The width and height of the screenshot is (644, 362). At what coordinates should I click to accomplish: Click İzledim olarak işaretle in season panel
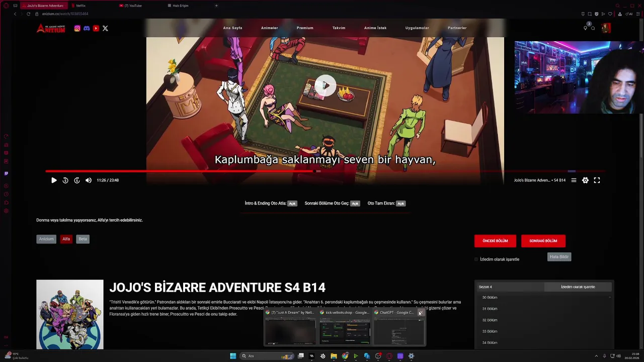tap(578, 287)
